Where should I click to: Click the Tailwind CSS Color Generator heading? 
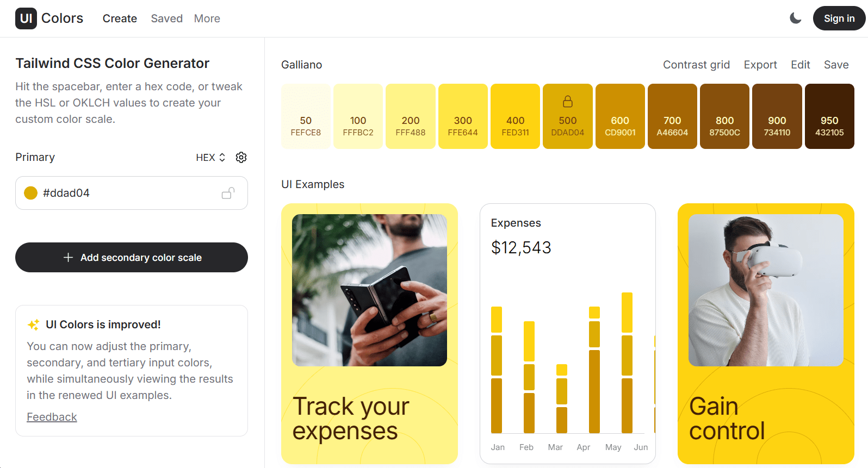[112, 64]
